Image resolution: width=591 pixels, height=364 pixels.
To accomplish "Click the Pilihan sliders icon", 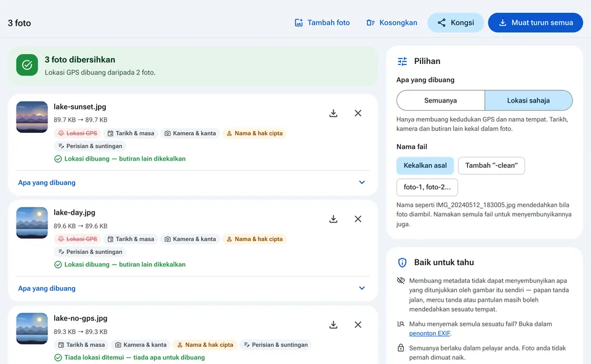I will pos(402,61).
